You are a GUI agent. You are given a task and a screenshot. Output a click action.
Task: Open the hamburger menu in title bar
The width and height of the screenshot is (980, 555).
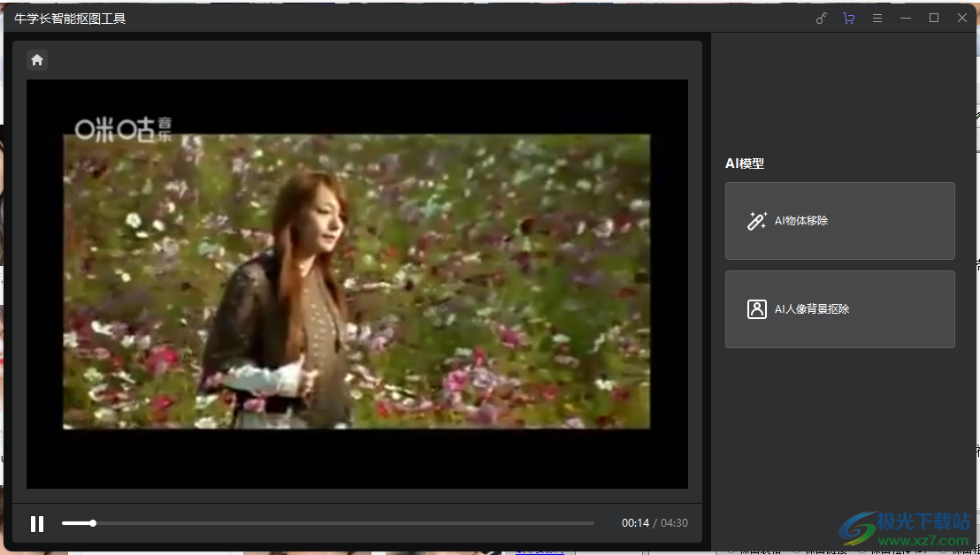(x=877, y=19)
